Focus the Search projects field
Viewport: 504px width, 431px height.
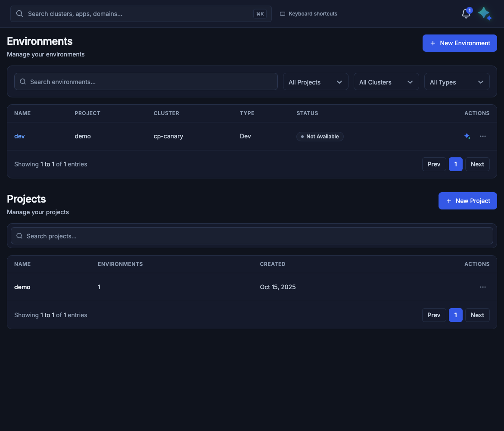[x=252, y=236]
